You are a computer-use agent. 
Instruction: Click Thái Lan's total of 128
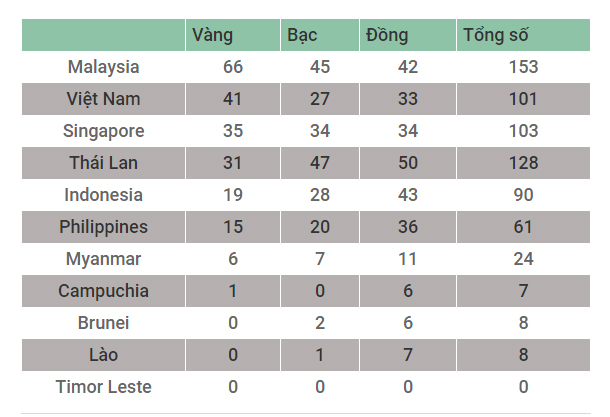tap(524, 163)
